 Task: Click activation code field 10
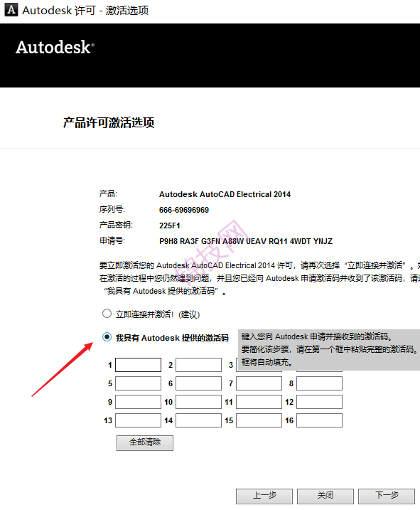tap(198, 402)
